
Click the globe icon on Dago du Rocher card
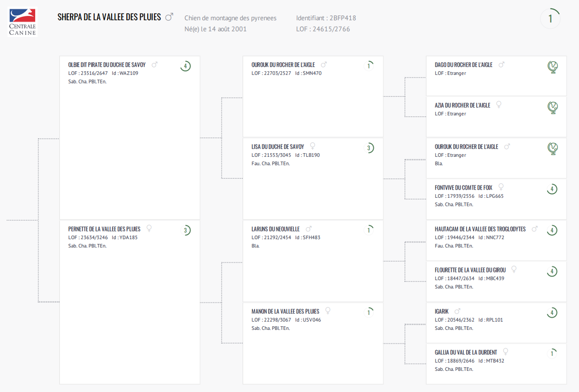point(552,67)
